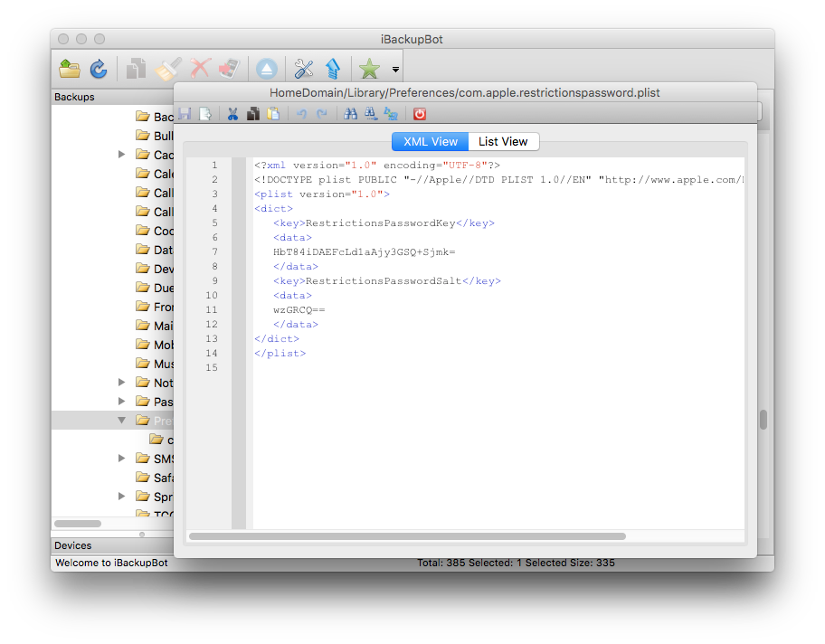The width and height of the screenshot is (825, 644).
Task: Click the closing </plist> tag line
Action: tap(280, 353)
